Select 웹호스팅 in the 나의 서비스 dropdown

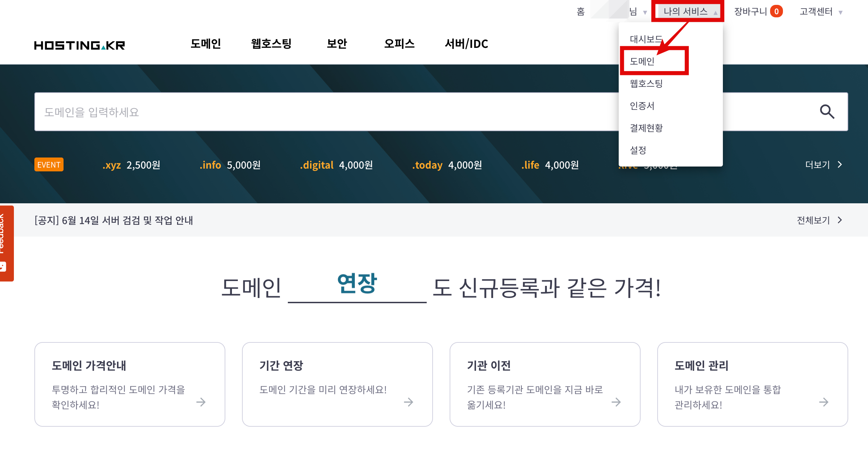pyautogui.click(x=646, y=84)
